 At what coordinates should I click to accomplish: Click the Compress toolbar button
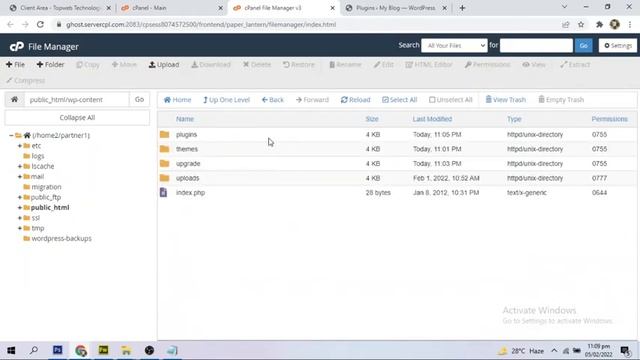25,80
